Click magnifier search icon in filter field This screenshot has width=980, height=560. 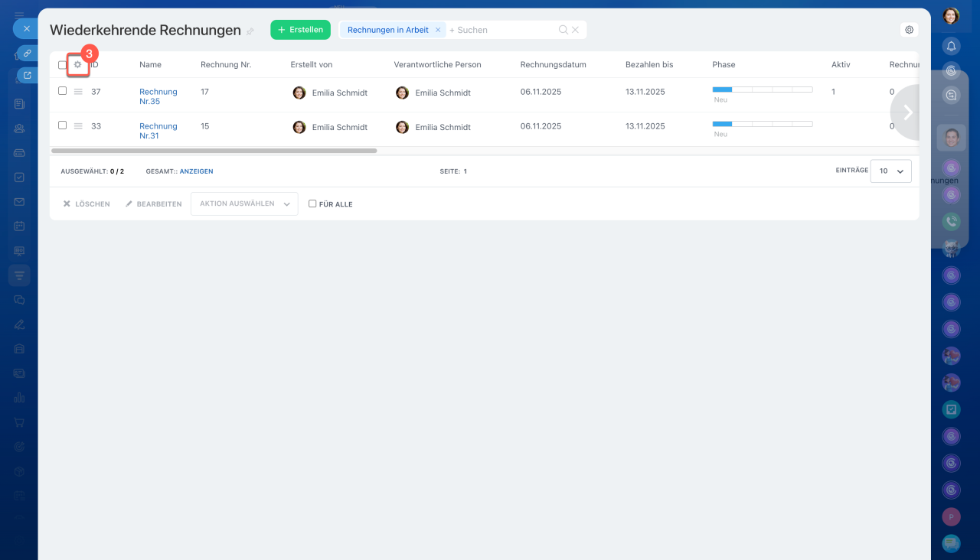[x=563, y=30]
